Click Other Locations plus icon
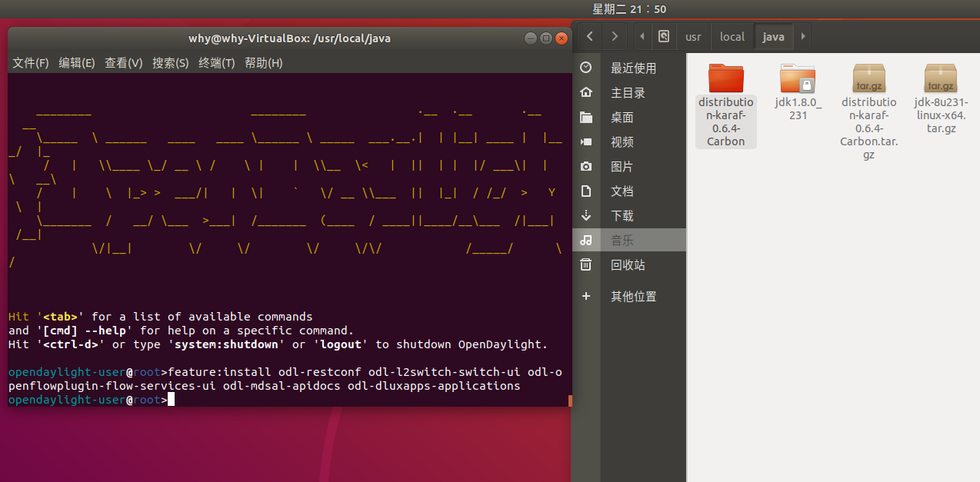The width and height of the screenshot is (980, 482). 586,296
